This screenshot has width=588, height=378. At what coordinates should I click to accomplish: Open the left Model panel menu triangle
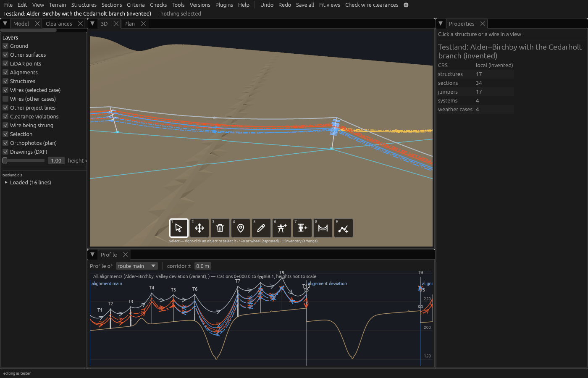[5, 24]
